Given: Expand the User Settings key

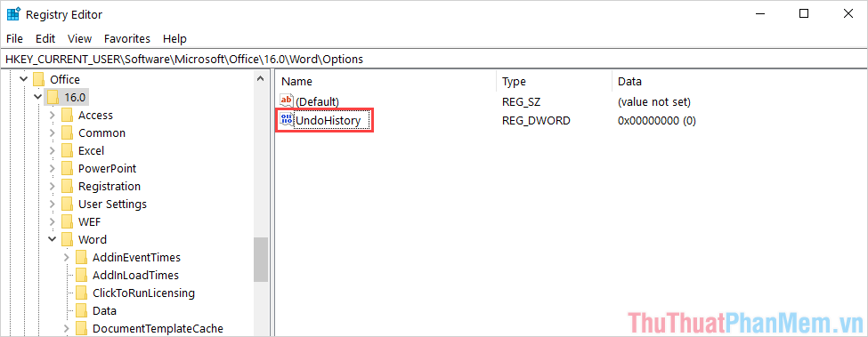Looking at the screenshot, I should pyautogui.click(x=52, y=204).
